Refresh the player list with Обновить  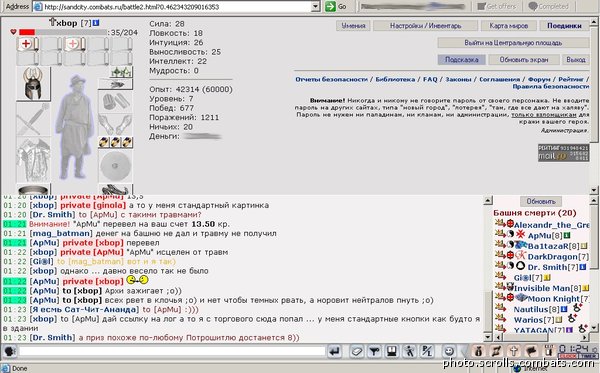click(541, 201)
